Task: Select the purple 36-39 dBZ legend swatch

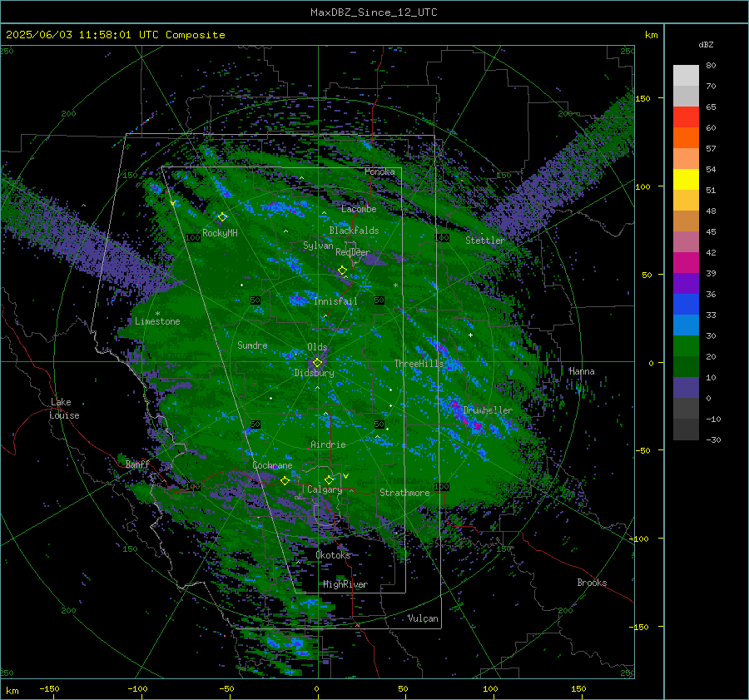Action: pyautogui.click(x=686, y=283)
